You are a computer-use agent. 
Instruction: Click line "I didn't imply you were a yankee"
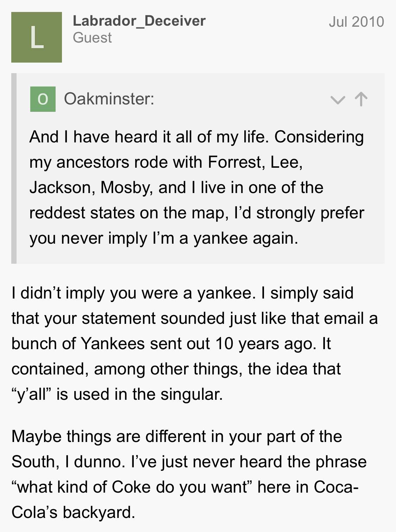[x=182, y=293]
